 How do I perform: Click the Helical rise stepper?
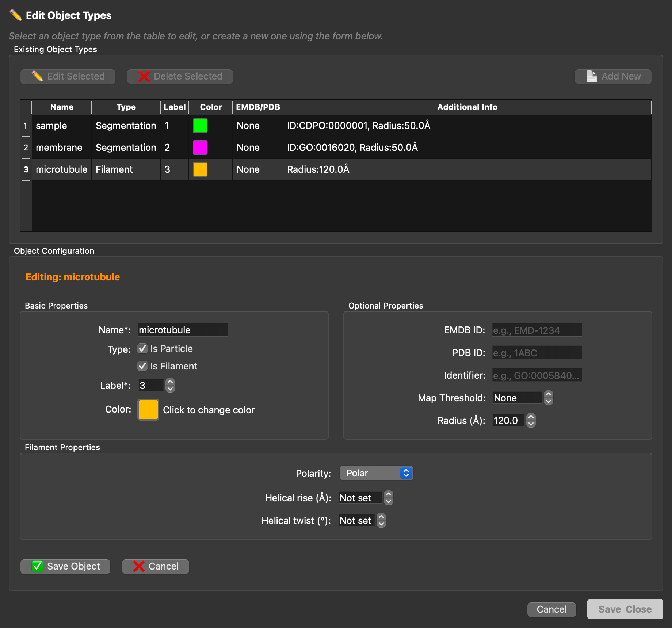coord(389,498)
